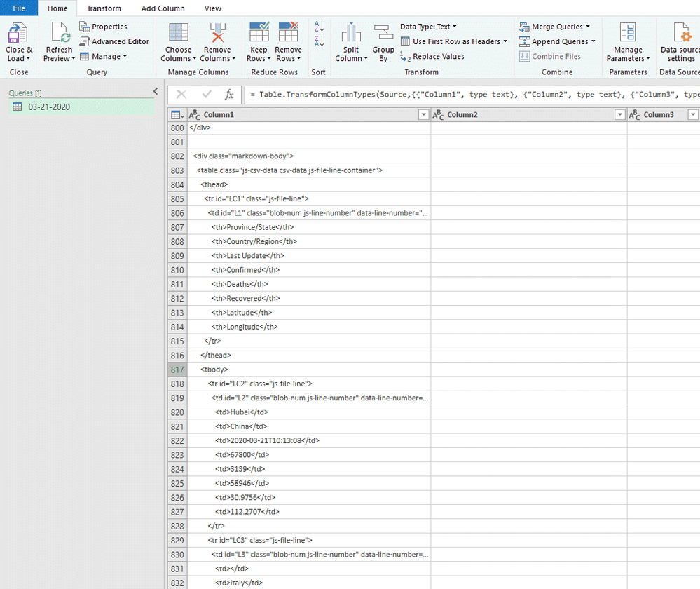Select the 03-21-2020 query
The width and height of the screenshot is (700, 589).
(x=82, y=107)
